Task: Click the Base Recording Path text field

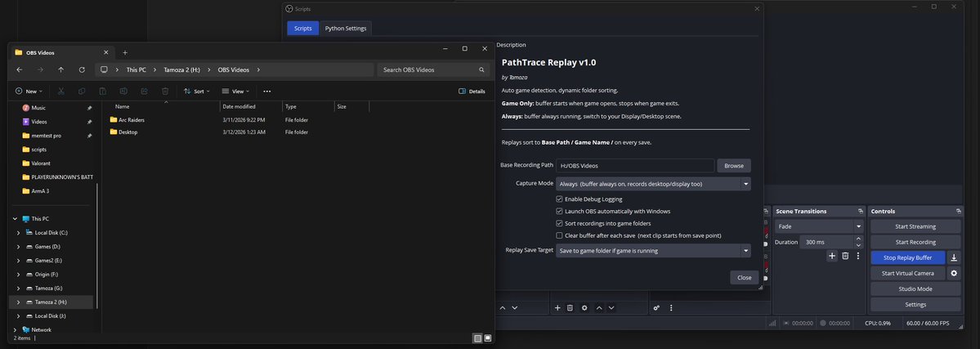Action: click(635, 166)
